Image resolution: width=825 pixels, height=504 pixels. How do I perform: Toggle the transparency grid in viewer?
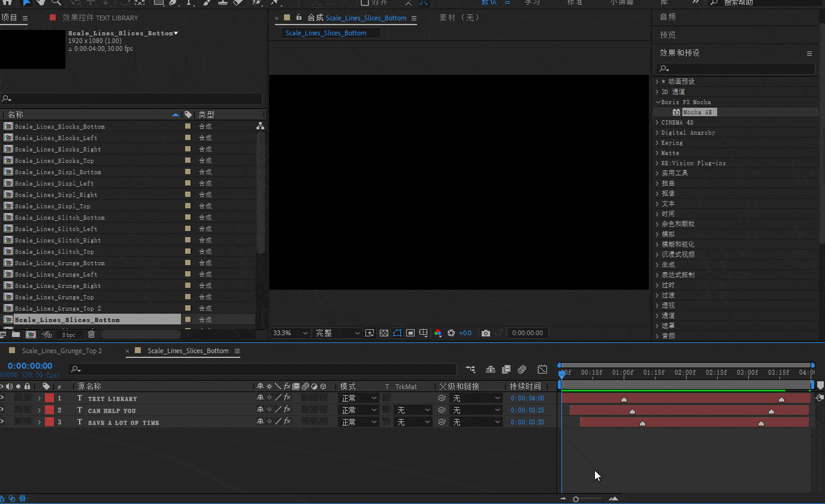coord(384,333)
